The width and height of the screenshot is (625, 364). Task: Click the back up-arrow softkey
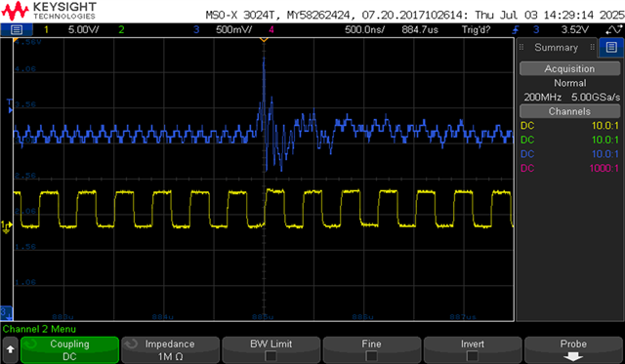pos(10,349)
